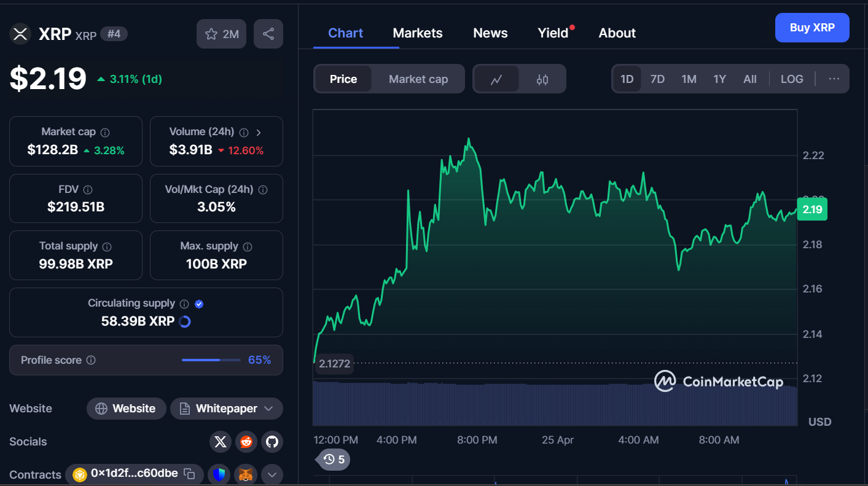Open the News tab
The height and width of the screenshot is (486, 868).
coord(490,33)
